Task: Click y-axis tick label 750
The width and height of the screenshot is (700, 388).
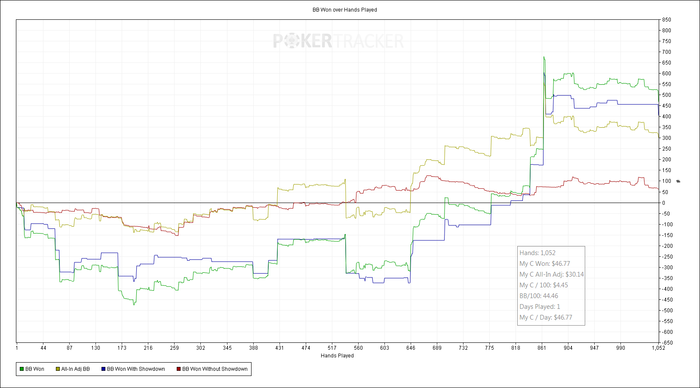Action: 667,41
